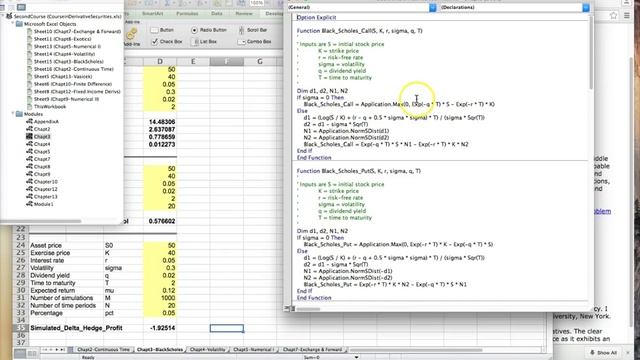
Task: Select the Expected return value 0.12
Action: 160,291
